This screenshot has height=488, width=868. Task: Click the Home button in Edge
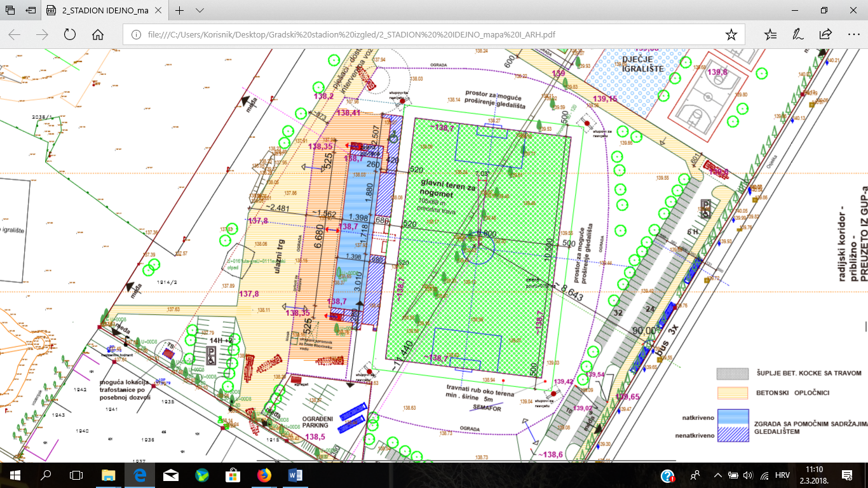pyautogui.click(x=97, y=34)
